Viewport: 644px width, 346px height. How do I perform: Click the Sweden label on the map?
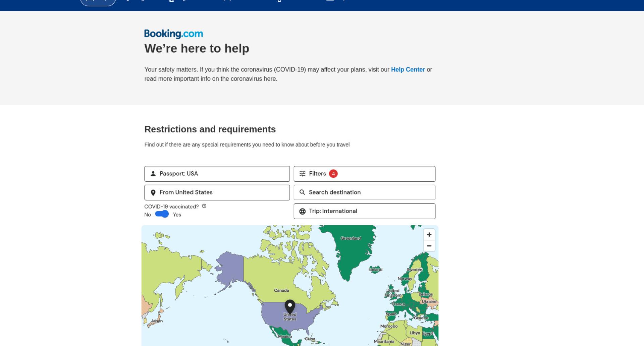[x=415, y=270]
